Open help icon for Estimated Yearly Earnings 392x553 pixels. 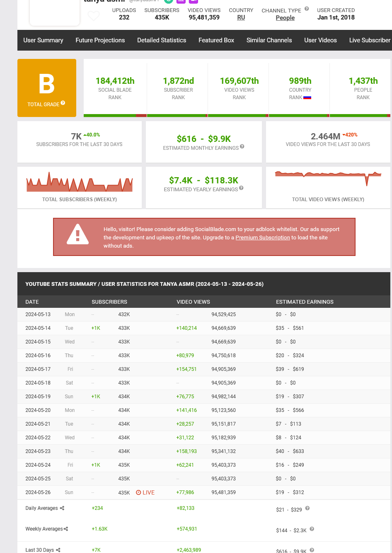coord(241,188)
